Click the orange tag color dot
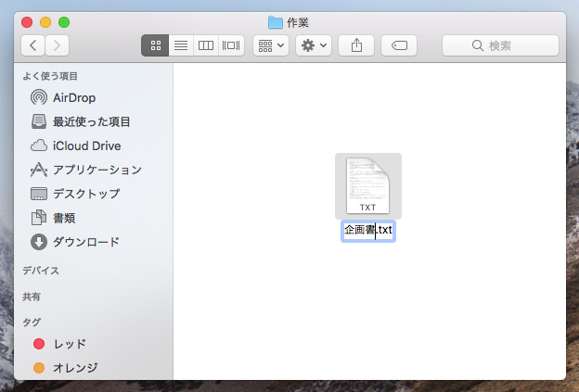Image resolution: width=579 pixels, height=392 pixels. click(39, 368)
